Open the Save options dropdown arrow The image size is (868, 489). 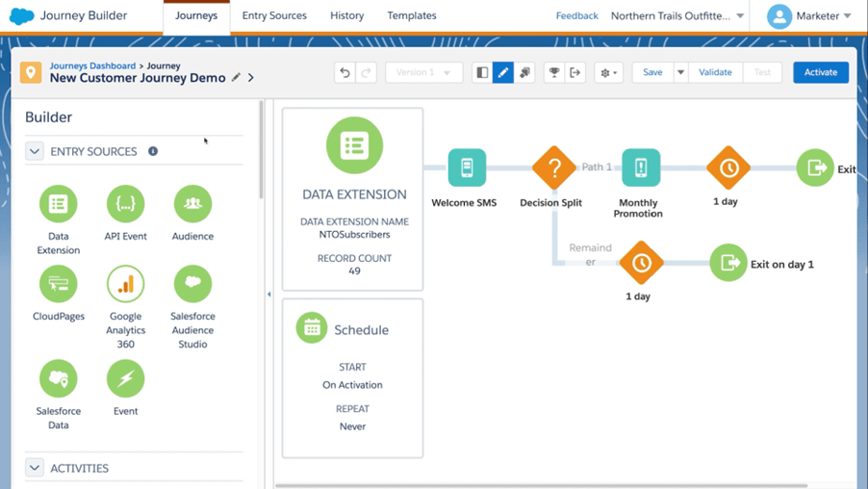pos(681,72)
